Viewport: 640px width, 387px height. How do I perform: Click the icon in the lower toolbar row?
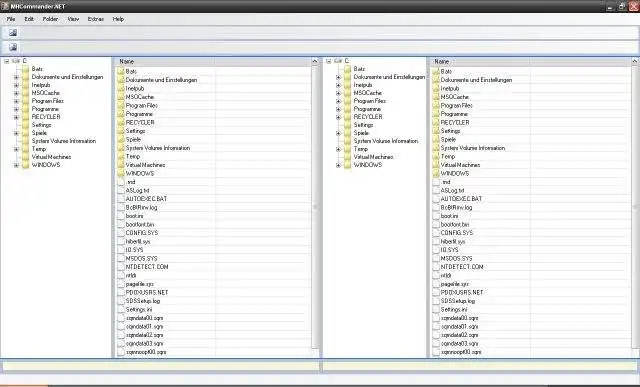[13, 47]
